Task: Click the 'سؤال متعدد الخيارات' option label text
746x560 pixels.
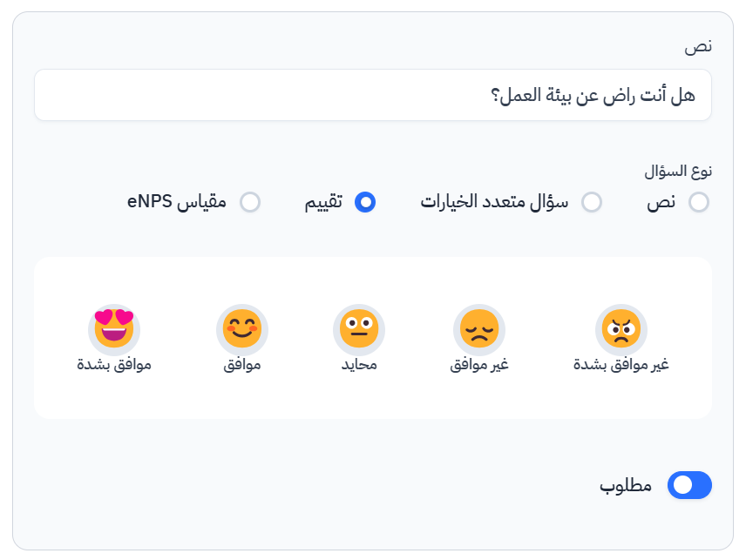Action: pos(495,203)
